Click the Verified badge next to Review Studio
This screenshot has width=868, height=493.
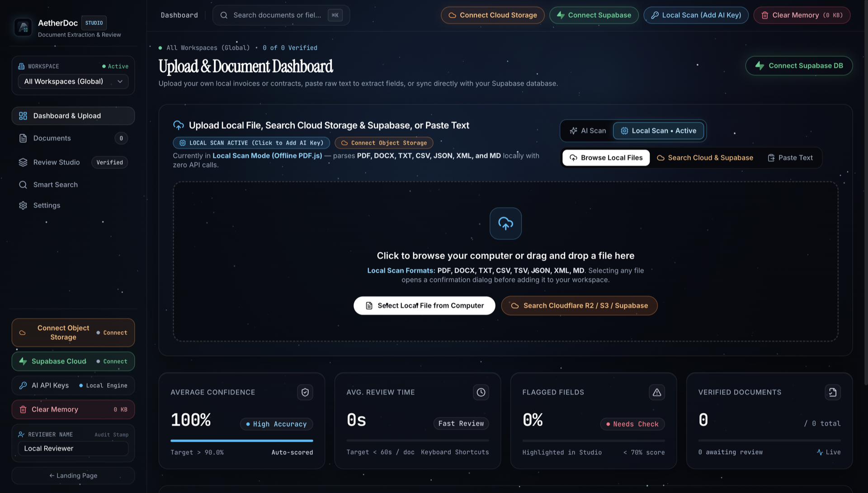[110, 162]
